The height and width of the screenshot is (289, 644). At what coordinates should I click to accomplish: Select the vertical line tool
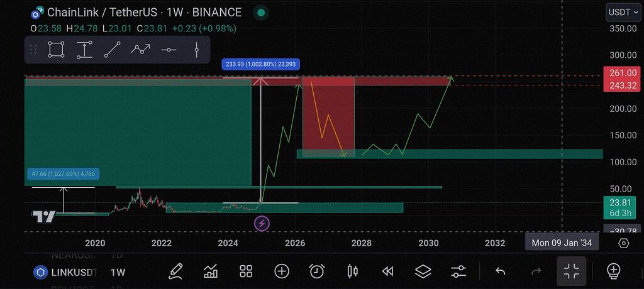197,50
